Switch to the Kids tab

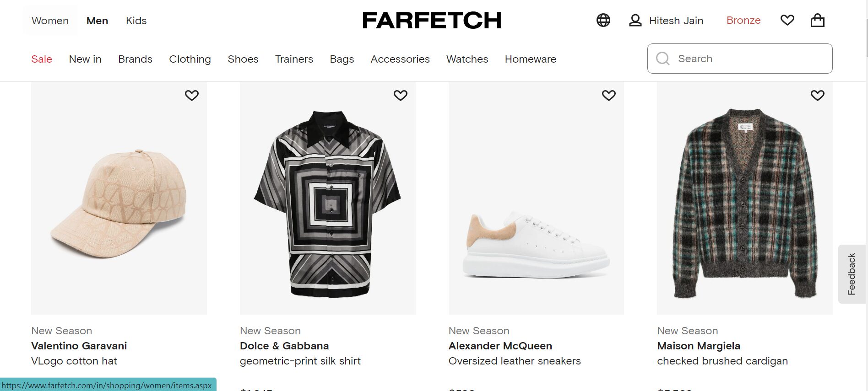136,20
